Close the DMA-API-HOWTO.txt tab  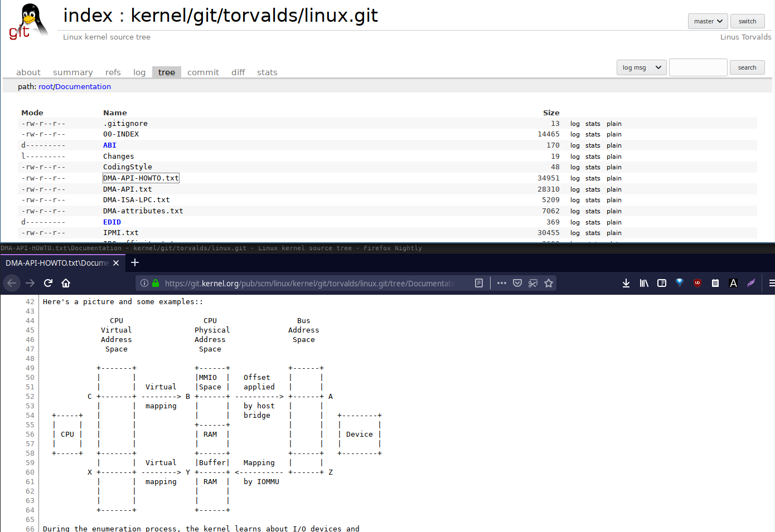pos(116,263)
